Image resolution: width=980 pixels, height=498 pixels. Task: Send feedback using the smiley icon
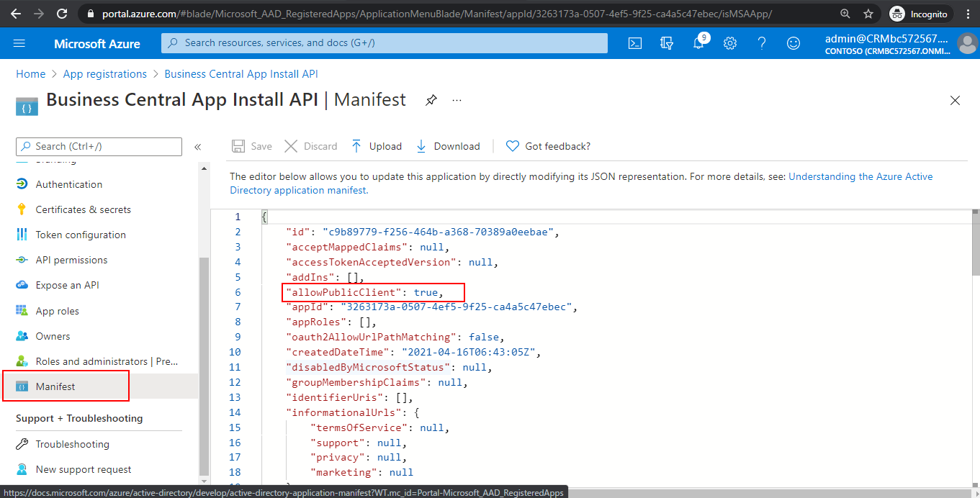[x=793, y=43]
